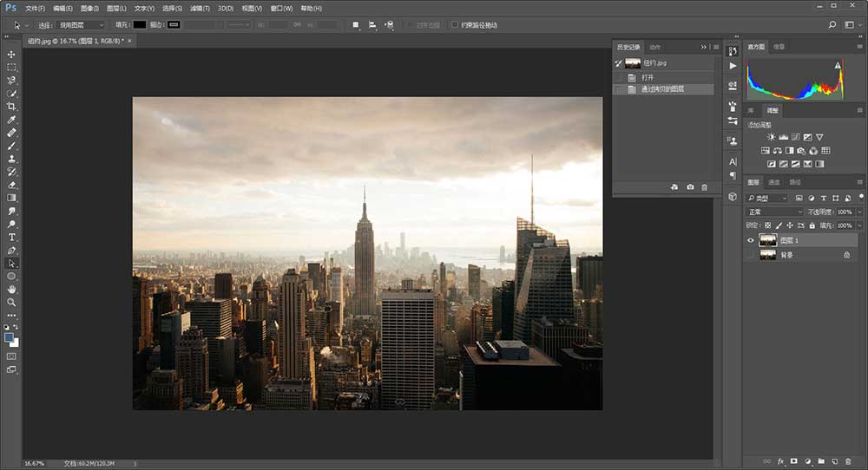Open History panel flyout menu
This screenshot has width=868, height=470.
pyautogui.click(x=716, y=47)
